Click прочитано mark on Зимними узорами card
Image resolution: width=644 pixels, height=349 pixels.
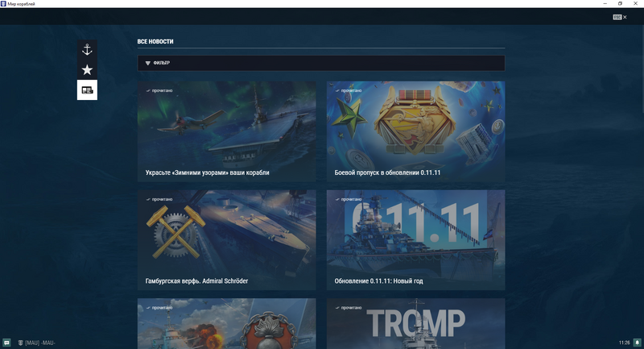coord(159,90)
